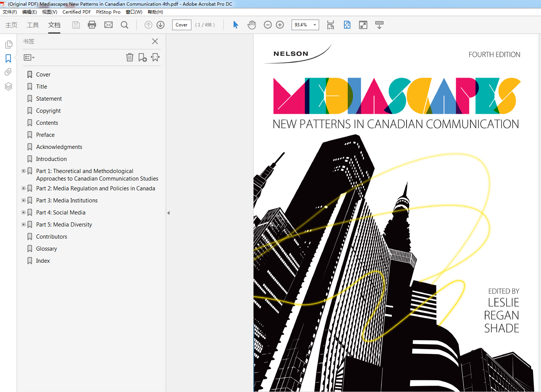Delete selected bookmark trash icon

(130, 57)
